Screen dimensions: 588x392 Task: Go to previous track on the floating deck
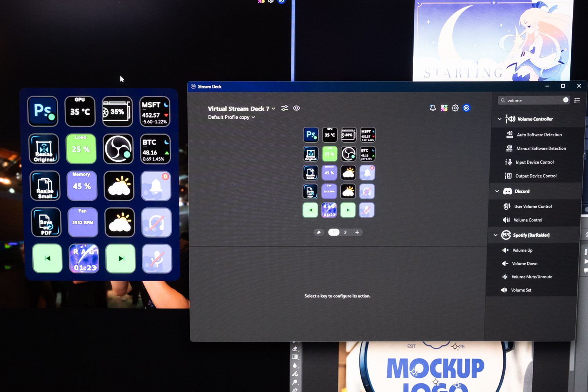[x=47, y=258]
